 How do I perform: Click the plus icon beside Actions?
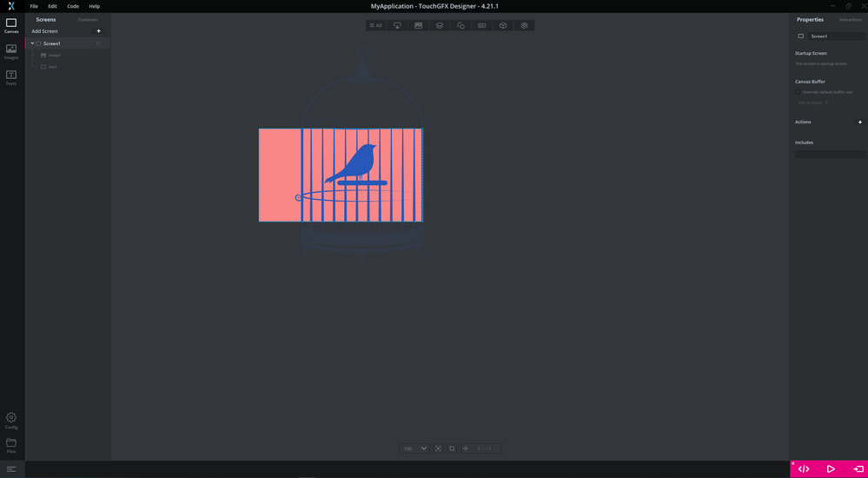pyautogui.click(x=859, y=122)
